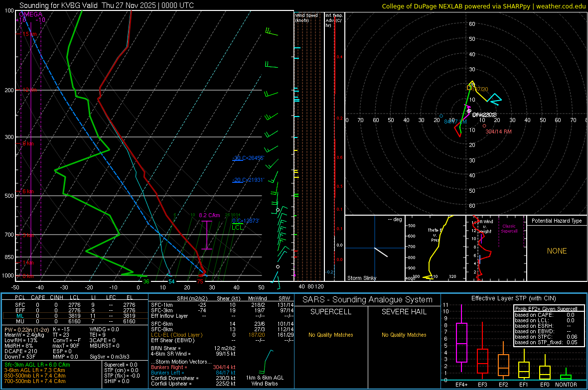Click the surface dewpoint value 36
Screen dimensions: 588x390
tap(146, 281)
